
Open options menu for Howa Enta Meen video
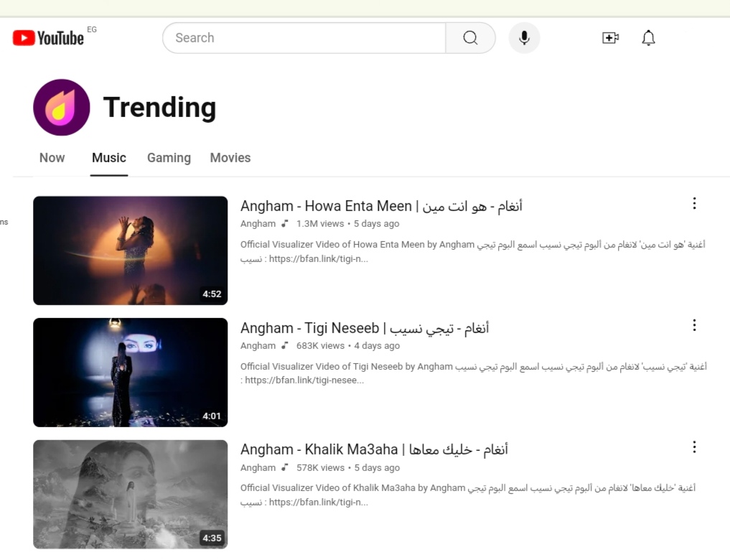(x=694, y=203)
